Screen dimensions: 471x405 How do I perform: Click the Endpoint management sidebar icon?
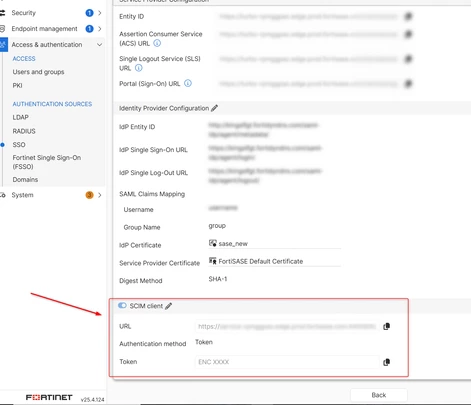3,29
